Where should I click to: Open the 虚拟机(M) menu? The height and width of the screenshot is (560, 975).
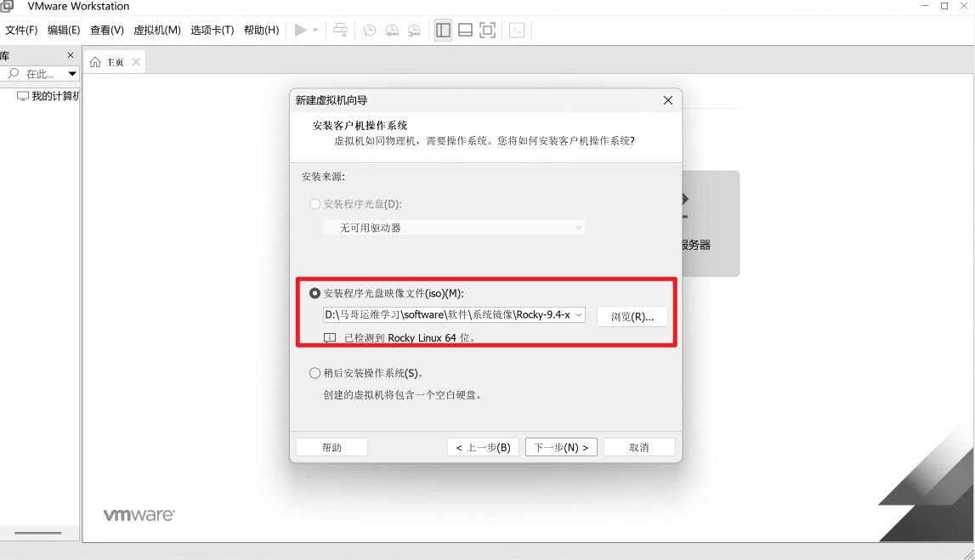(x=156, y=30)
